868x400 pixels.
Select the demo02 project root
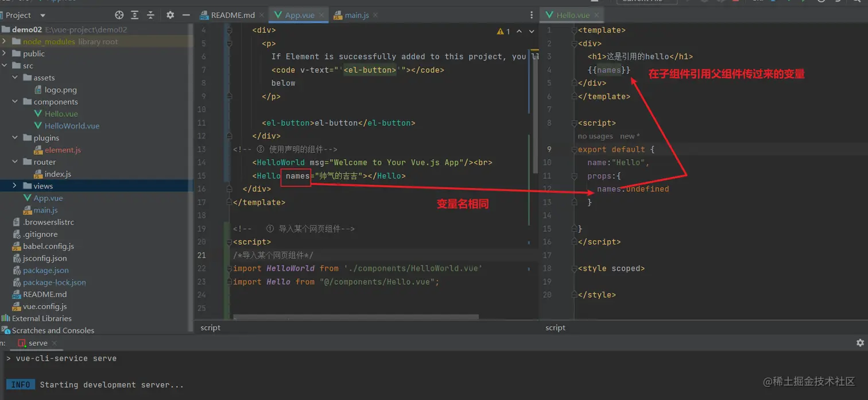click(x=28, y=29)
